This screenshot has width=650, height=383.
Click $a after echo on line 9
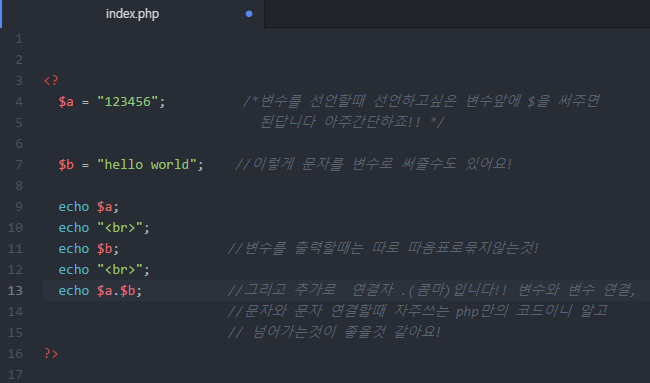104,206
